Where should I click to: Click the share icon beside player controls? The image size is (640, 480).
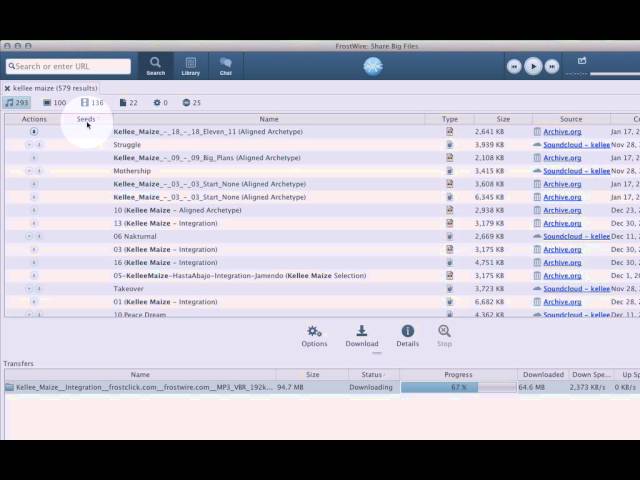coord(582,61)
